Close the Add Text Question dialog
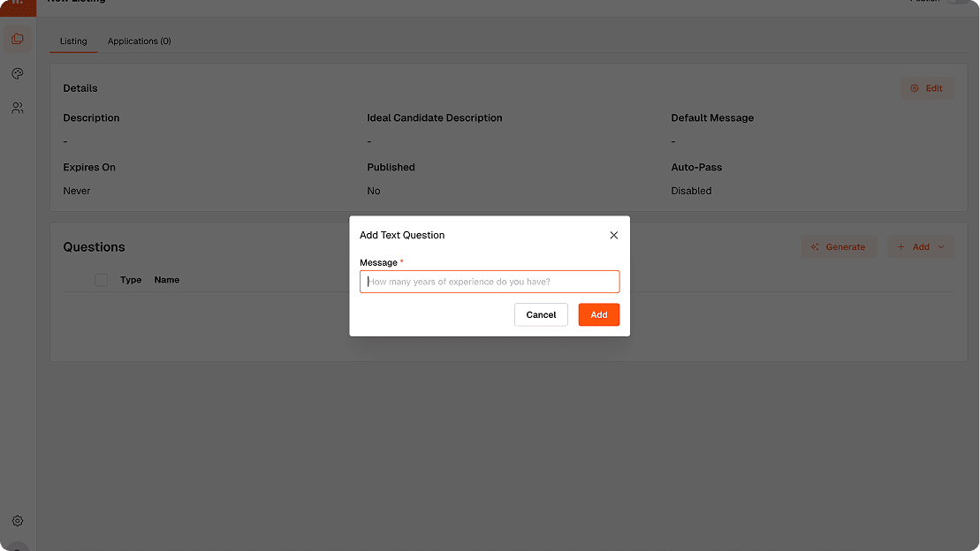Image resolution: width=980 pixels, height=551 pixels. click(614, 235)
